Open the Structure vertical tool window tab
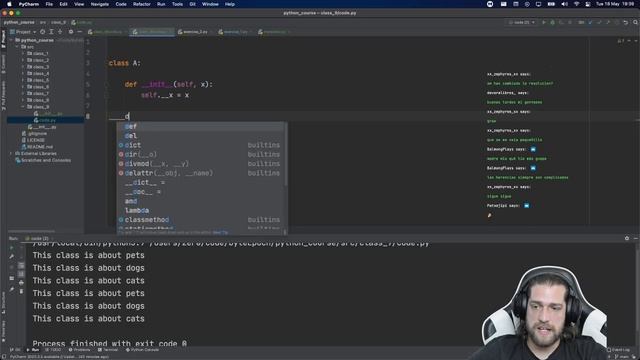640x360 pixels. click(x=3, y=303)
